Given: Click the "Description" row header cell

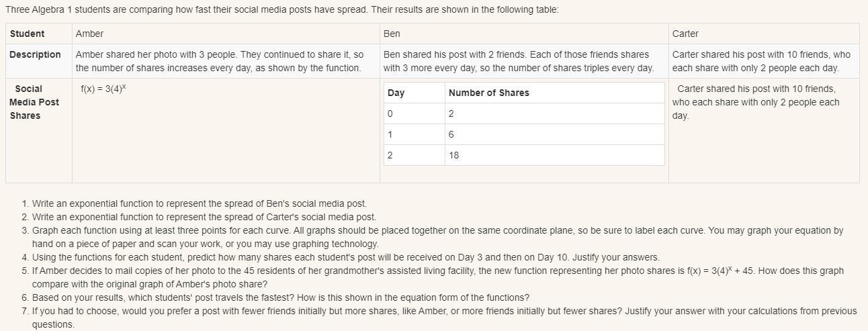Looking at the screenshot, I should click(x=35, y=54).
